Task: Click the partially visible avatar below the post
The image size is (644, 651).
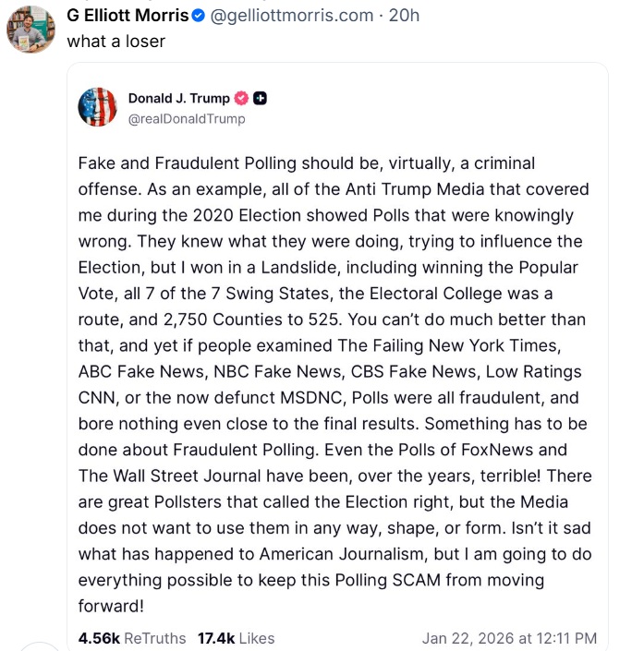Action: point(39,646)
